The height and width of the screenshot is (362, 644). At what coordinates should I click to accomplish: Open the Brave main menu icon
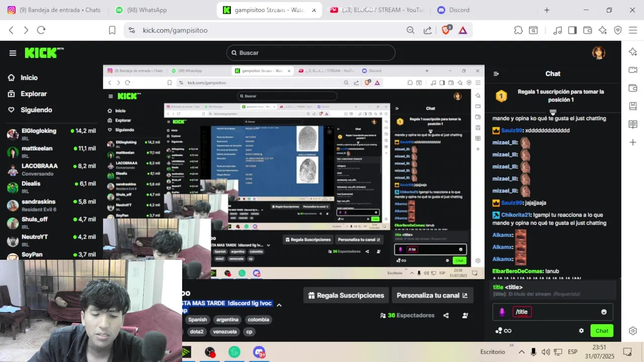click(x=633, y=30)
